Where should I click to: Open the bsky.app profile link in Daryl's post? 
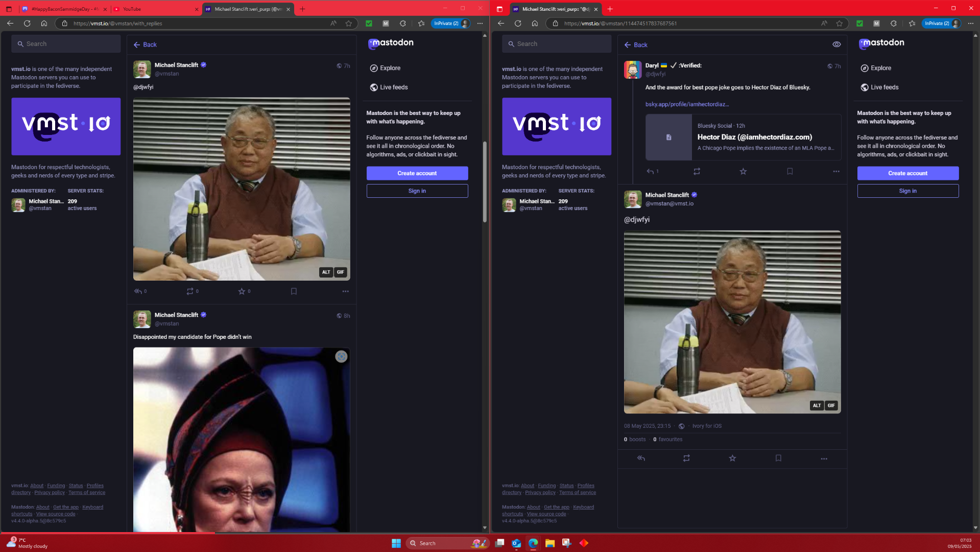[x=687, y=104]
